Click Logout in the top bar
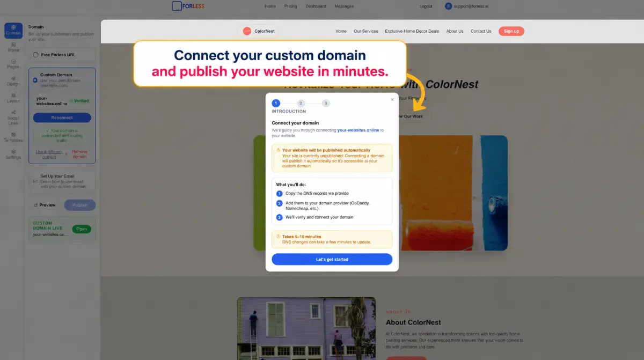 426,6
